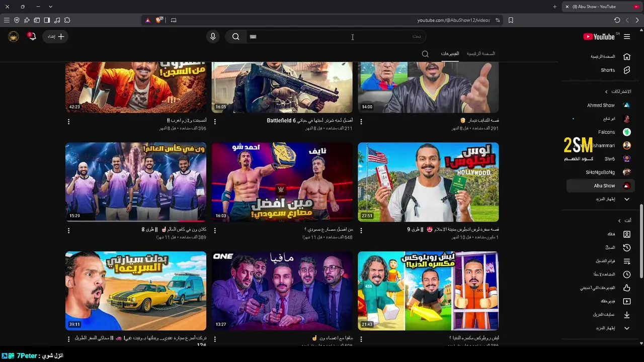
Task: Play the wrestling ring thumbnail video
Action: tap(282, 182)
